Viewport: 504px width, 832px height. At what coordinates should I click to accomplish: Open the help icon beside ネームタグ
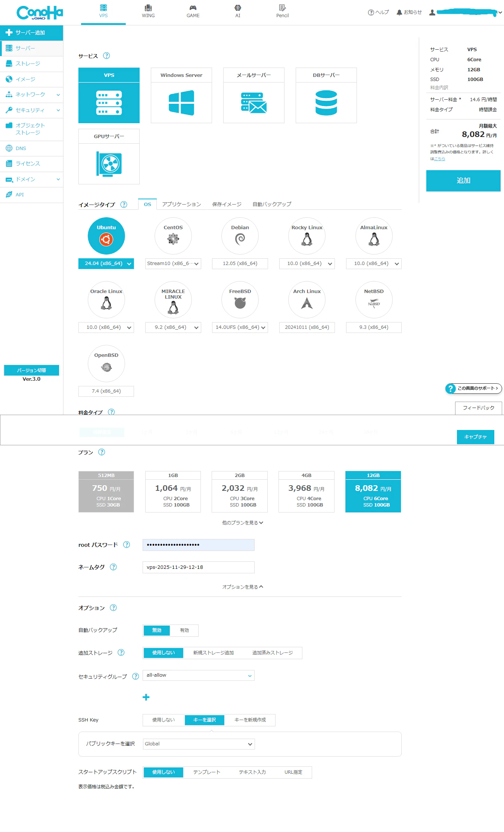click(x=113, y=567)
